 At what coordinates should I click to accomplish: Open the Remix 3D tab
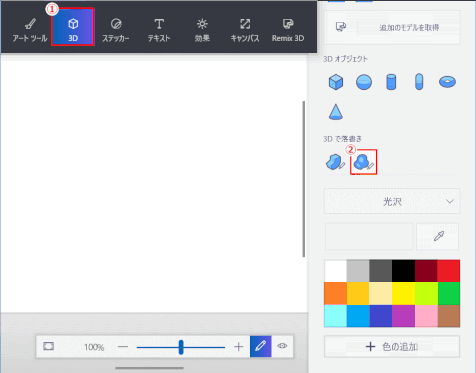(x=288, y=30)
